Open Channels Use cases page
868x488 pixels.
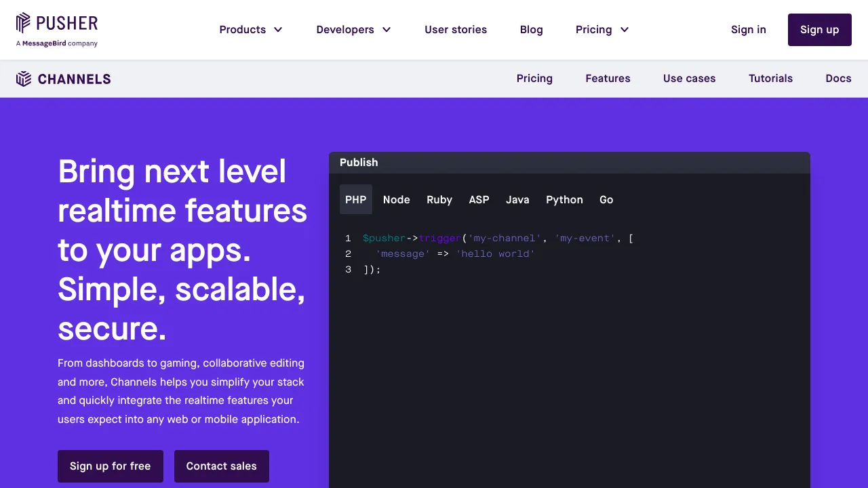(x=690, y=79)
